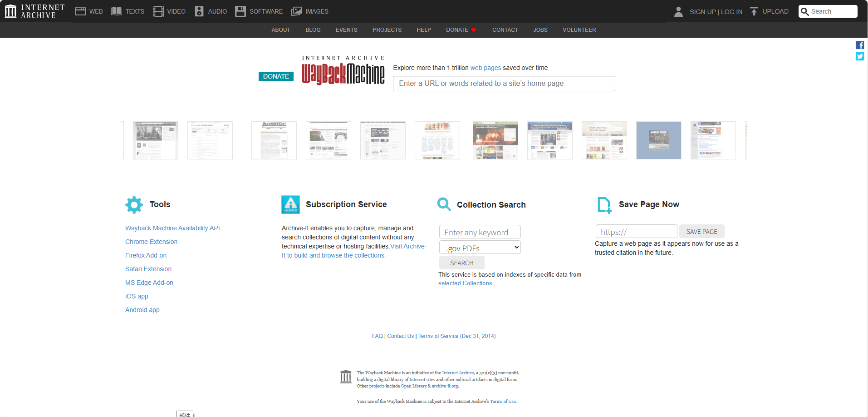Open the Contact Us footer link
The image size is (868, 417).
click(401, 336)
